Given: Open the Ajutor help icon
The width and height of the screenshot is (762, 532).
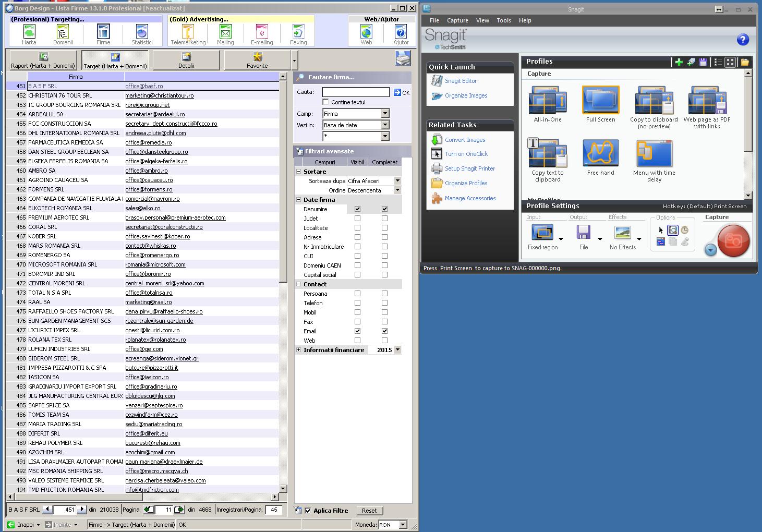Looking at the screenshot, I should click(x=401, y=34).
